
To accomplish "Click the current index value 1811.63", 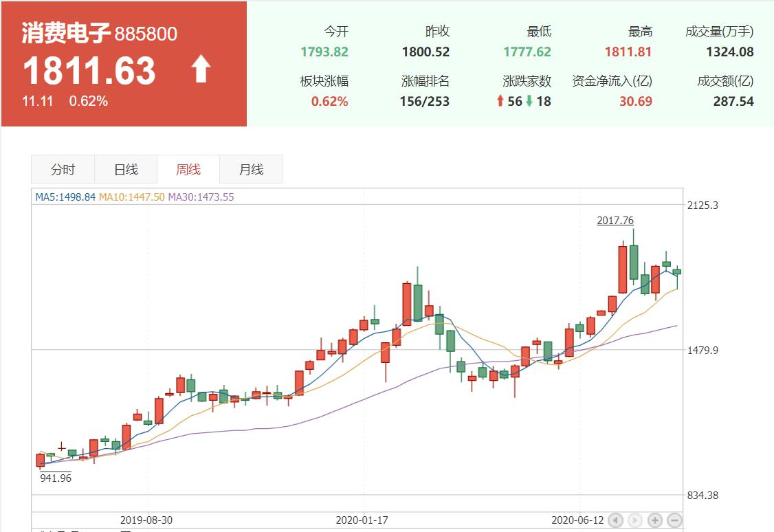I will (89, 70).
